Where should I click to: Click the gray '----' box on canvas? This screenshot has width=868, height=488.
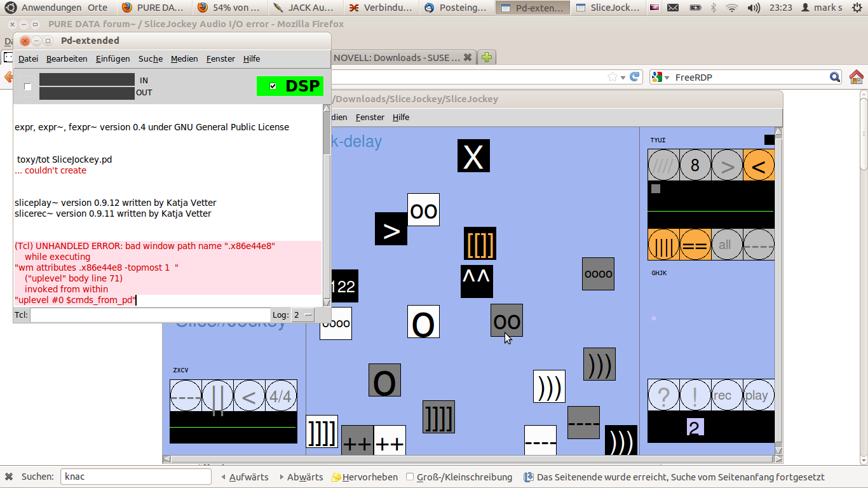(583, 423)
